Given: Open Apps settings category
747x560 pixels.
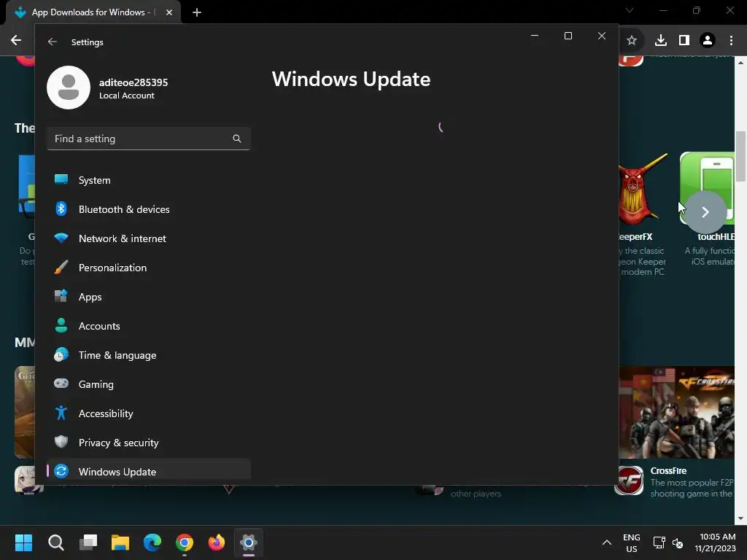Looking at the screenshot, I should 149,297.
